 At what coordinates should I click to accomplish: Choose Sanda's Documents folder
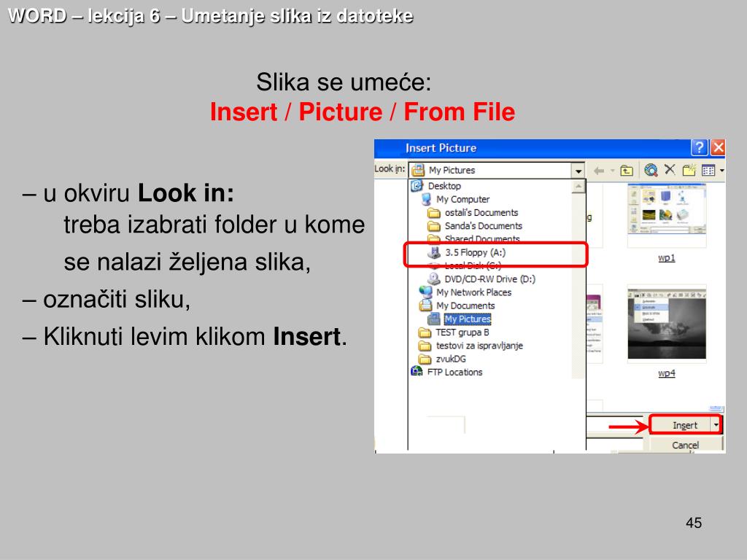[483, 226]
